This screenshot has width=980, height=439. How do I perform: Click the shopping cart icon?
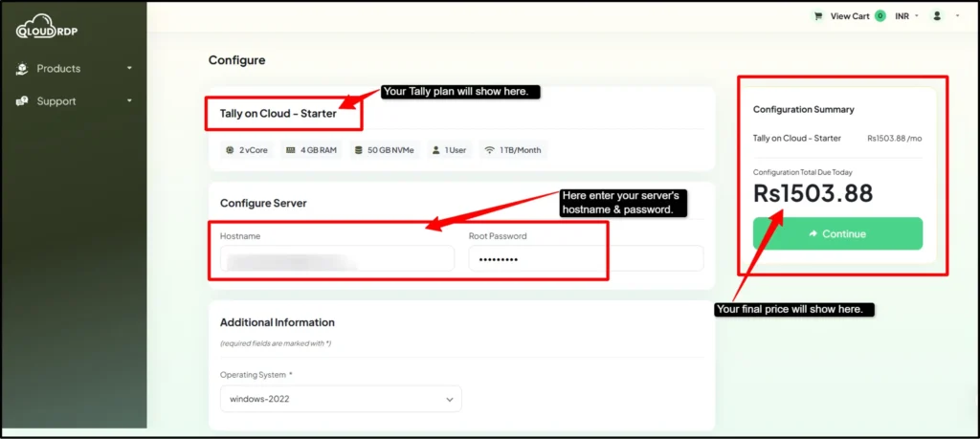click(x=817, y=16)
